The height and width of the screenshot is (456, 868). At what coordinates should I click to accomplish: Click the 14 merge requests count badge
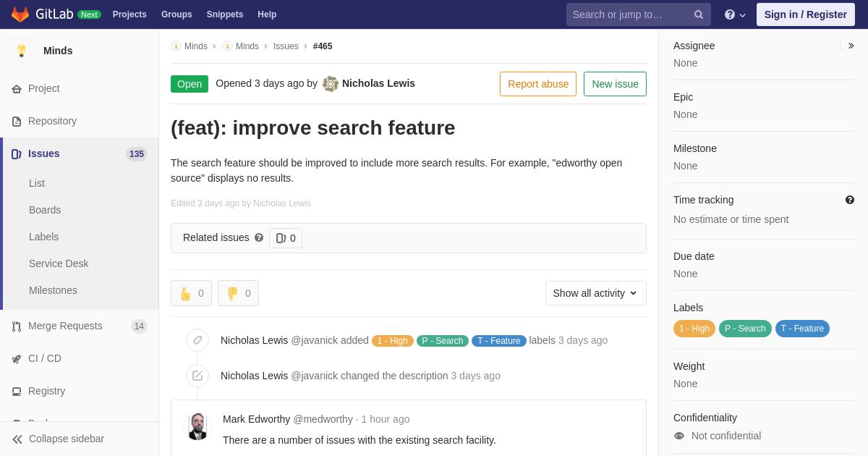pos(139,326)
